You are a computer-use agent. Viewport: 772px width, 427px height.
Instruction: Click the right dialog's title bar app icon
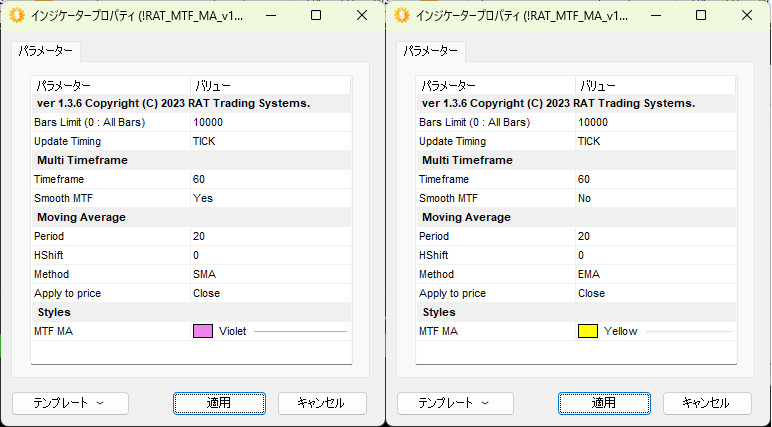pyautogui.click(x=401, y=16)
